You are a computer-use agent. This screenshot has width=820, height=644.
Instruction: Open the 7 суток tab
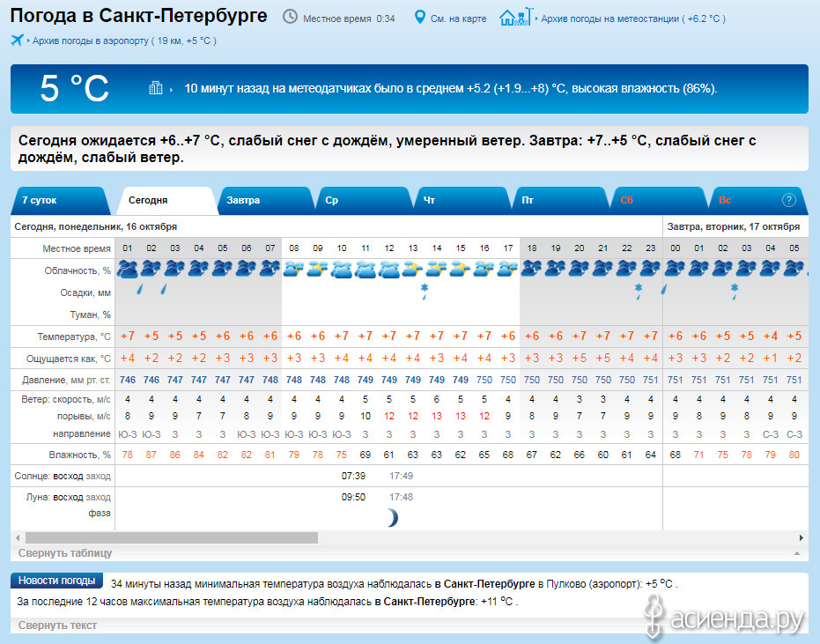[61, 200]
